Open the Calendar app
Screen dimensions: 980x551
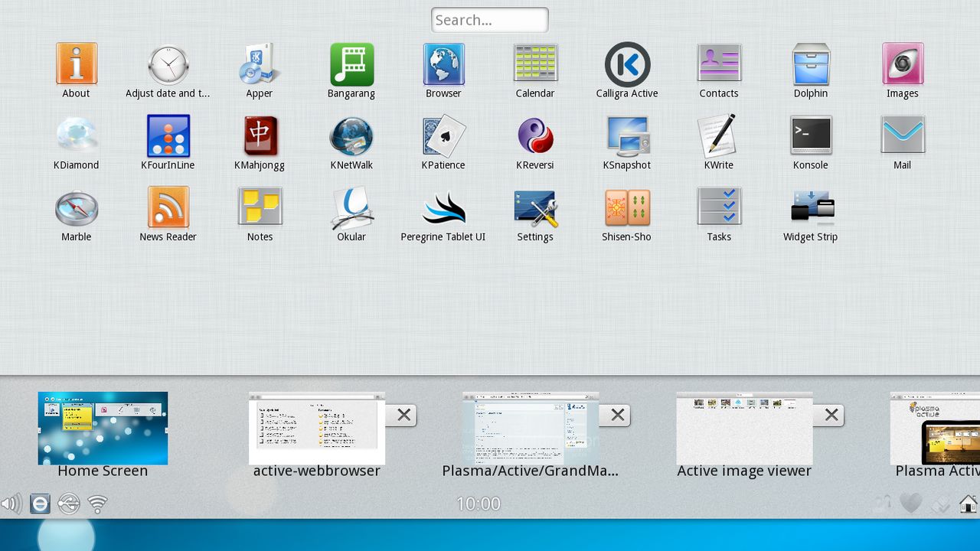click(x=535, y=70)
